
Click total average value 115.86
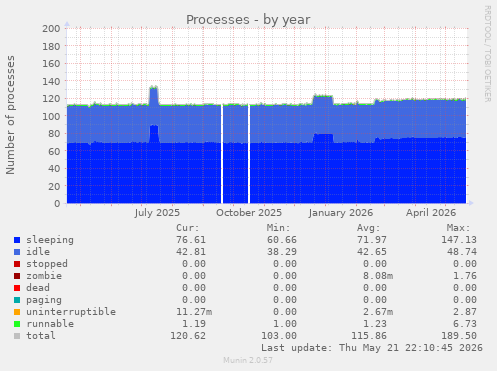(369, 336)
